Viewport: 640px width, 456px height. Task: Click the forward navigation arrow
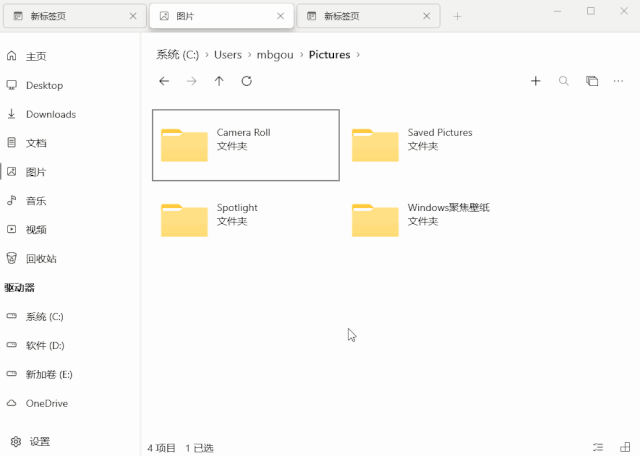191,81
